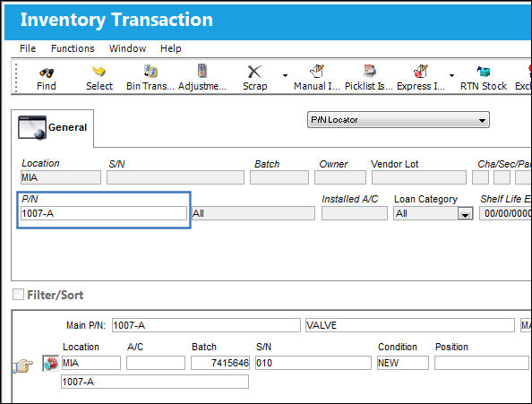Click the Vendor Lot input field
The image size is (532, 404).
coord(419,177)
